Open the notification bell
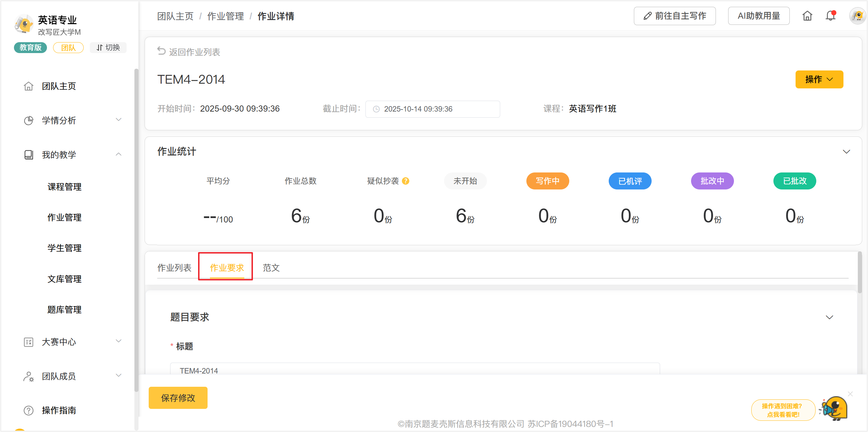Viewport: 868px width, 432px height. pos(830,16)
